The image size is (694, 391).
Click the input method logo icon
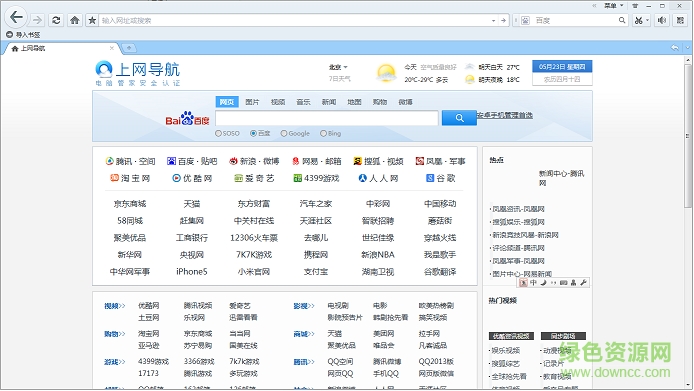(x=524, y=283)
